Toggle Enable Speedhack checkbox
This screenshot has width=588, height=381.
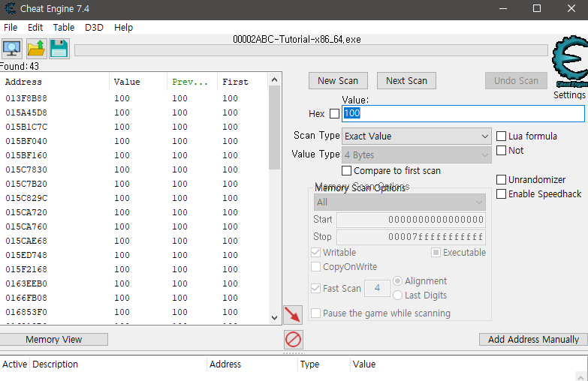(x=502, y=193)
